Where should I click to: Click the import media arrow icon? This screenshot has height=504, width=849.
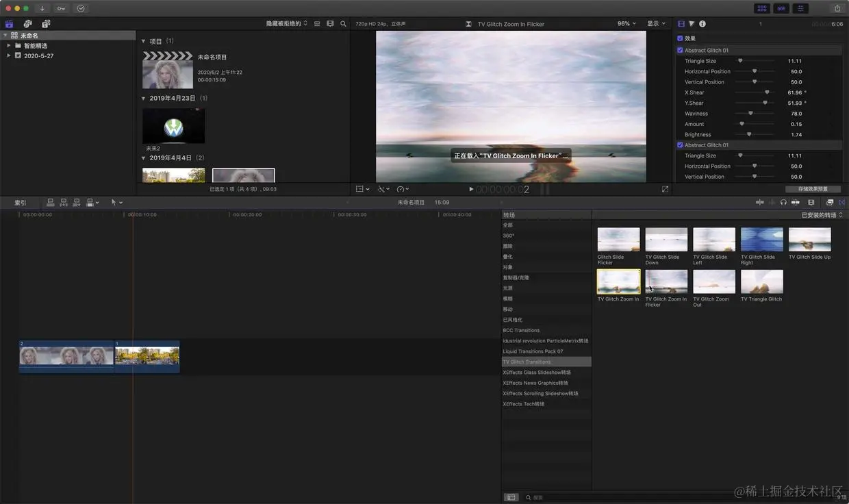[42, 8]
